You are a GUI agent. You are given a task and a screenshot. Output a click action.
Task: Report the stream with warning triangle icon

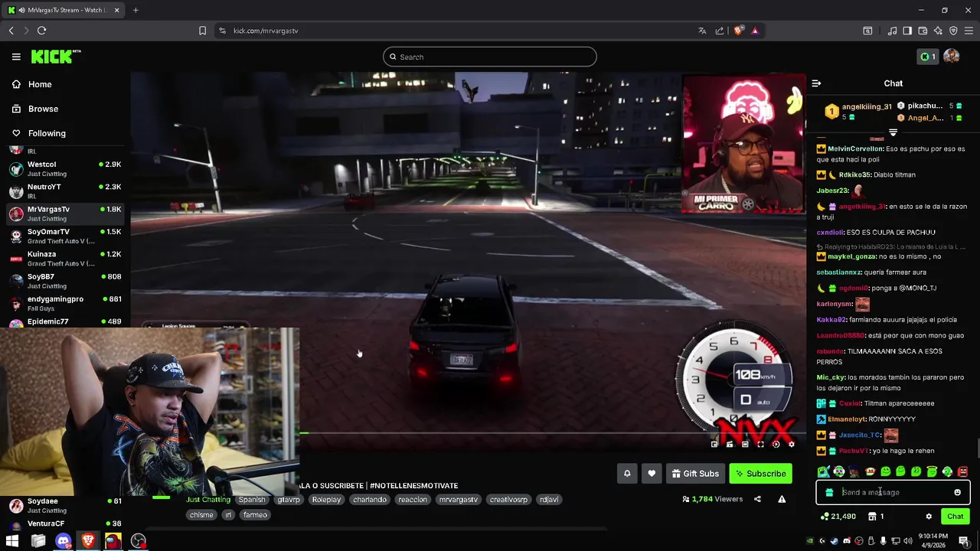782,499
